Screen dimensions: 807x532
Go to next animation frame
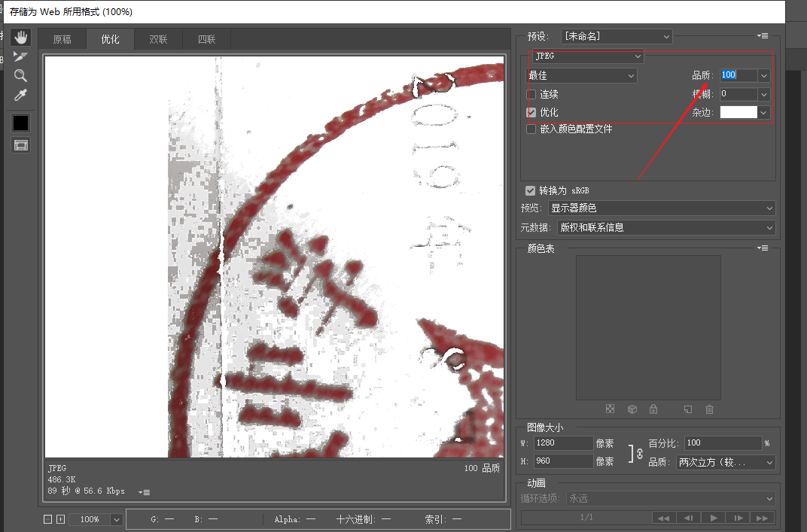[x=738, y=518]
